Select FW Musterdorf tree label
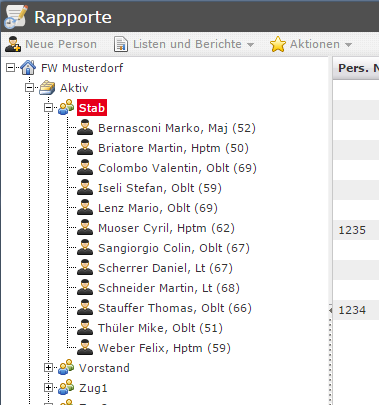 tap(82, 68)
